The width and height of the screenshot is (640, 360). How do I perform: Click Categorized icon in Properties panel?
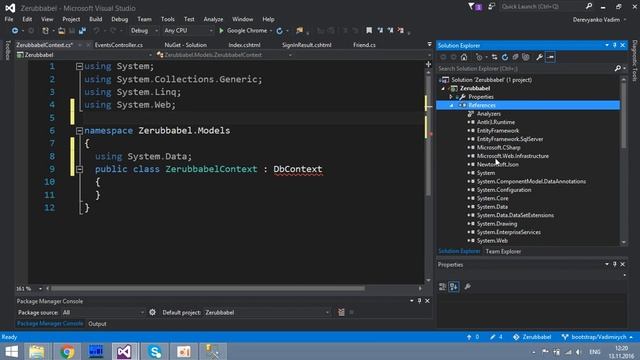(x=442, y=287)
